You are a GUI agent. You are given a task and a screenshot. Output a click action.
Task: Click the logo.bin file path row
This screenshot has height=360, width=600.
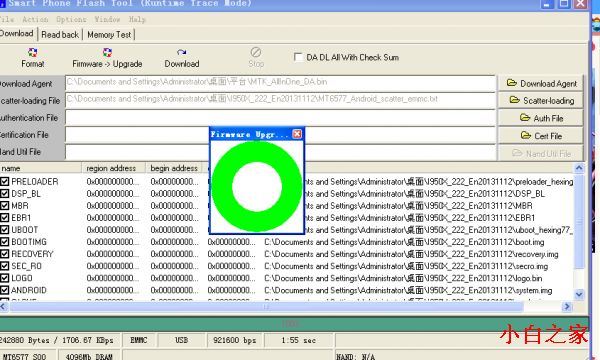(403, 278)
